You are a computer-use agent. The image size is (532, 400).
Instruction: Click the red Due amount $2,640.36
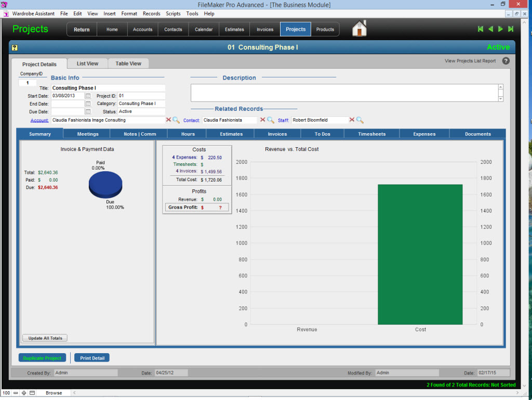[48, 187]
